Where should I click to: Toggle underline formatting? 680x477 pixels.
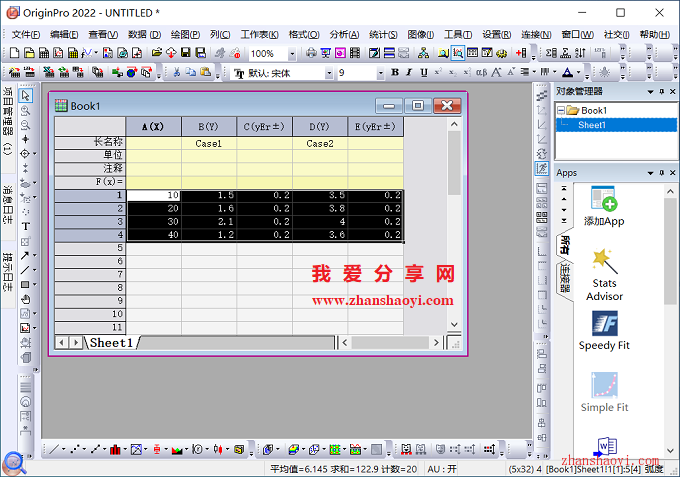pos(424,72)
